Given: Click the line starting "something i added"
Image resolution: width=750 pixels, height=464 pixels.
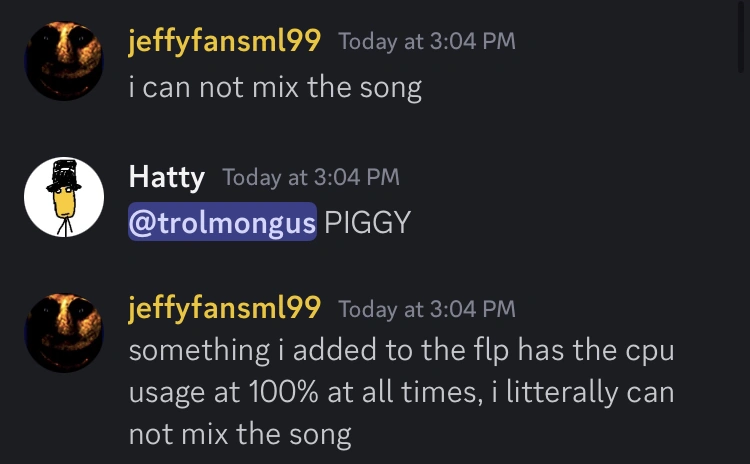Looking at the screenshot, I should [x=402, y=352].
